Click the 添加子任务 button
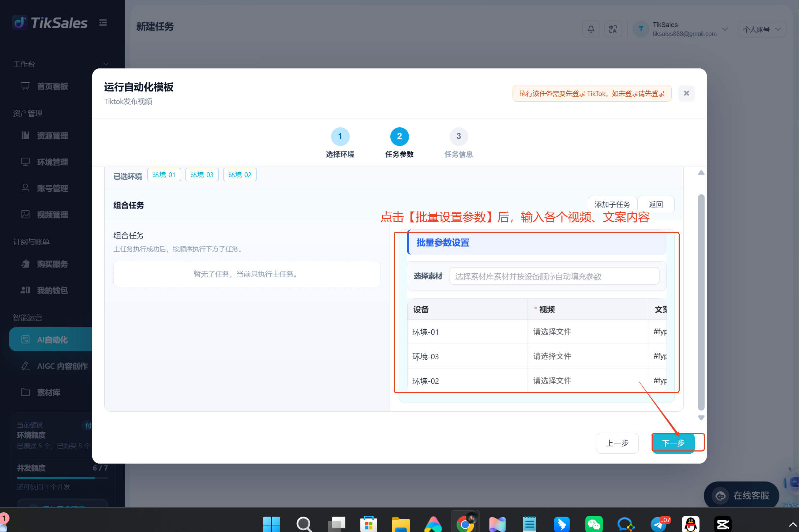The height and width of the screenshot is (532, 799). pyautogui.click(x=612, y=205)
